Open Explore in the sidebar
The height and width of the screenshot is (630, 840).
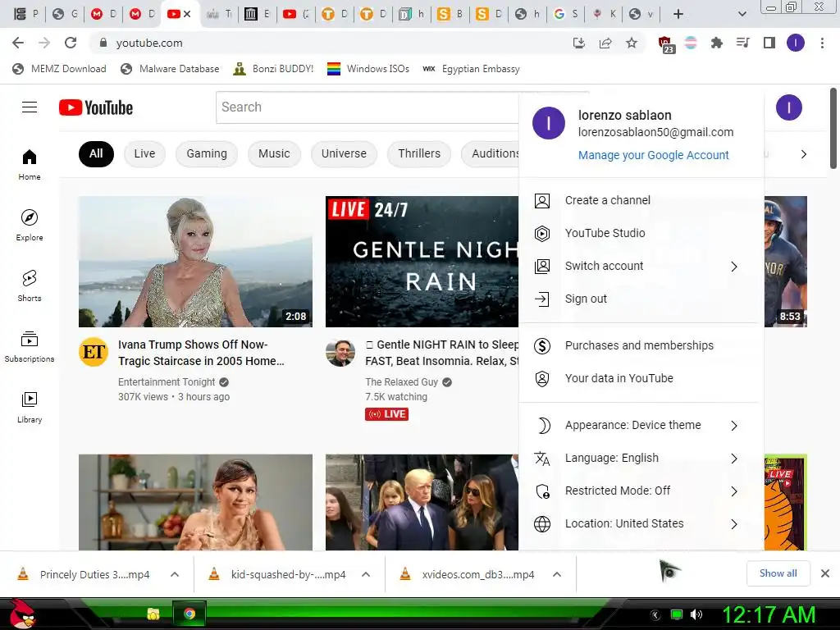tap(30, 226)
